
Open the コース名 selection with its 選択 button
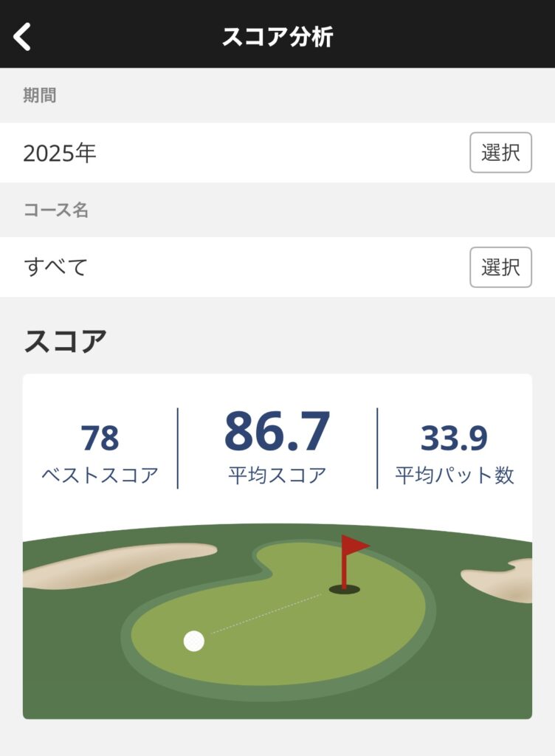click(500, 267)
